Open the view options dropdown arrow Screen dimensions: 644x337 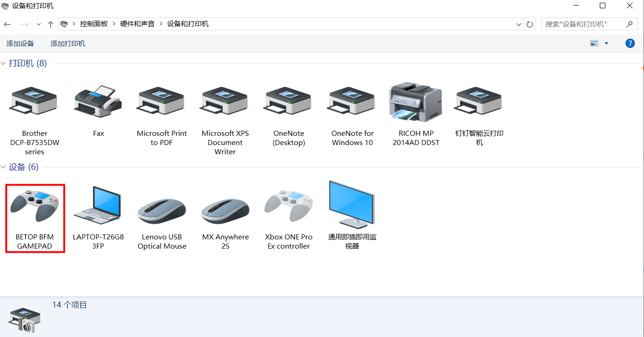pos(606,43)
